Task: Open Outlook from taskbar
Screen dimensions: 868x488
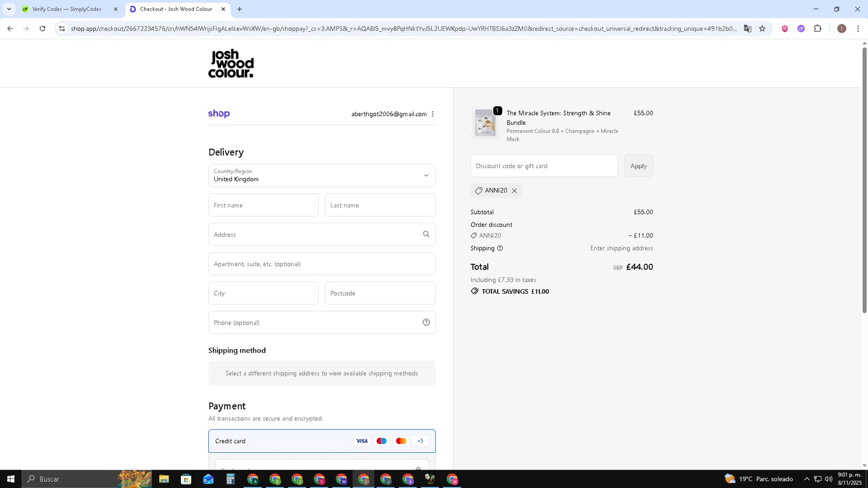Action: pyautogui.click(x=208, y=479)
